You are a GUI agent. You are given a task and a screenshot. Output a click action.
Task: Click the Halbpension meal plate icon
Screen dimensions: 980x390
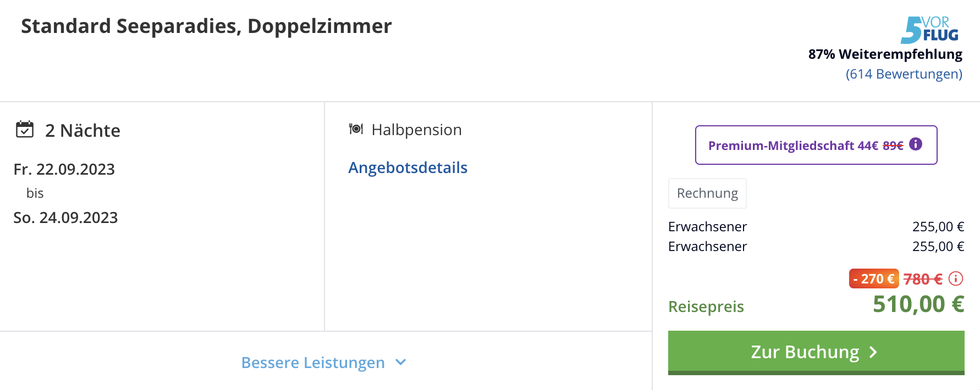[356, 129]
